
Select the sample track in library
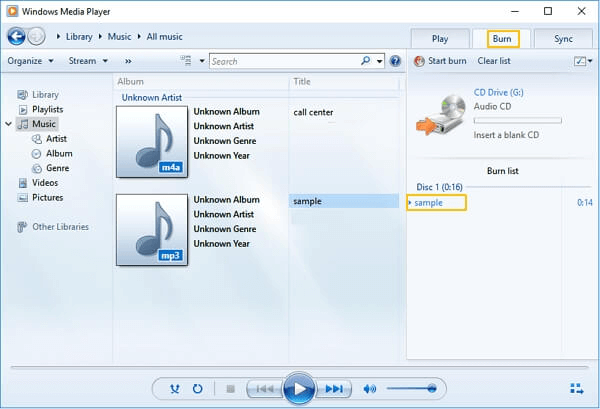pyautogui.click(x=344, y=201)
